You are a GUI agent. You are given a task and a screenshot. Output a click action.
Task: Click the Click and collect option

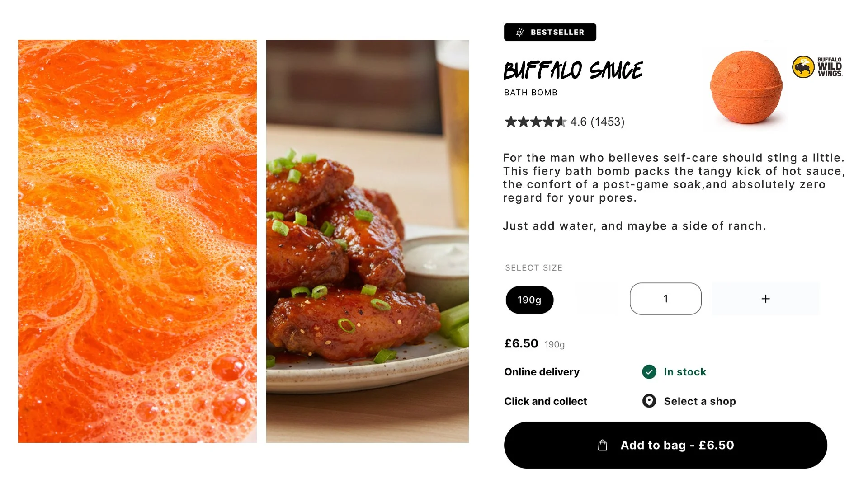546,401
